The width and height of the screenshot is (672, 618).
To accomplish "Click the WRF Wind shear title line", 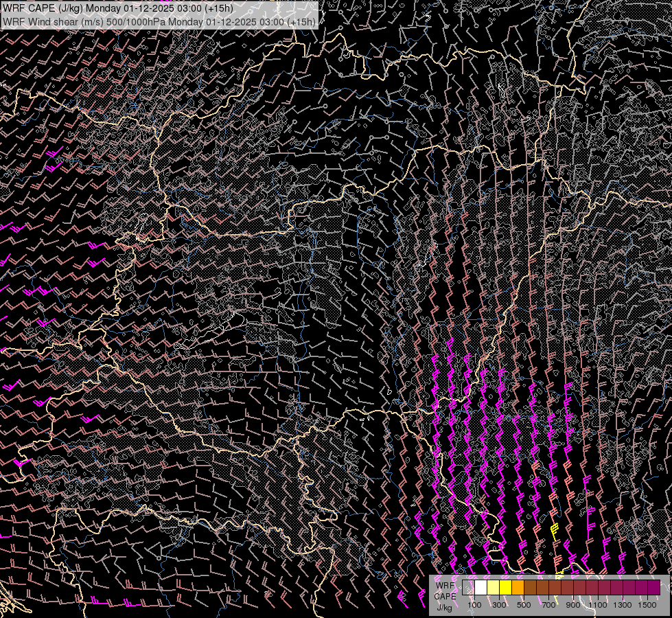I will click(159, 21).
